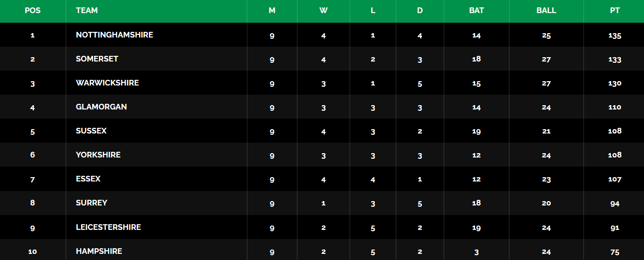Click the W wins column header
644x260 pixels.
tap(323, 10)
